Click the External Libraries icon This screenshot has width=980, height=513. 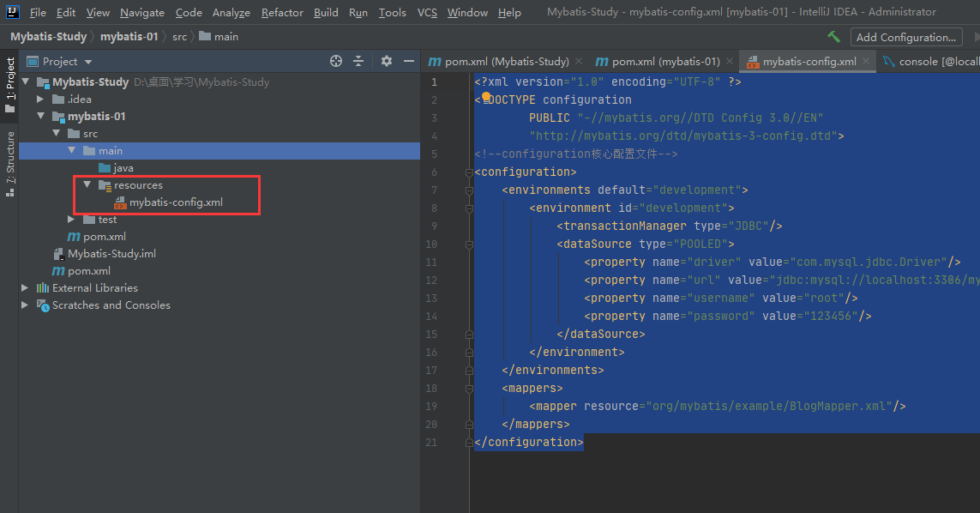[43, 287]
